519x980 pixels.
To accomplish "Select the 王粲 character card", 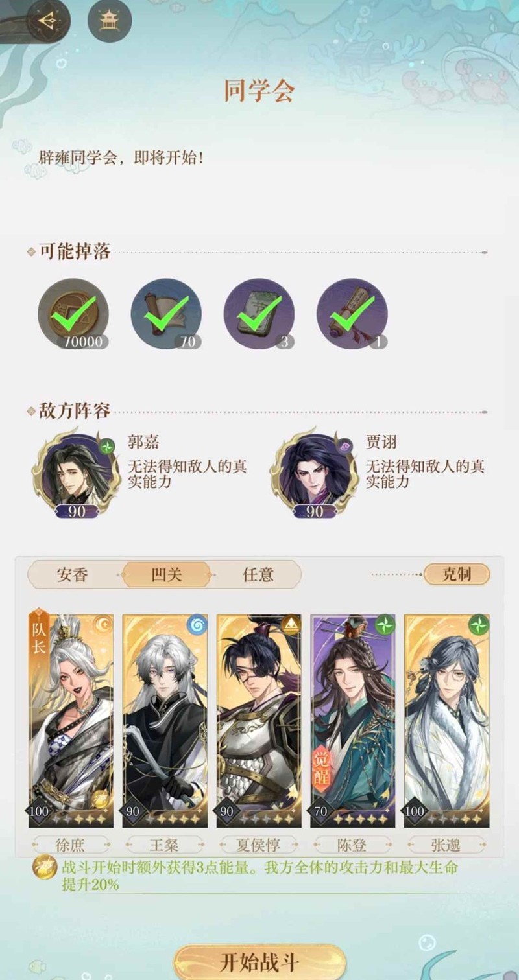I will (165, 720).
